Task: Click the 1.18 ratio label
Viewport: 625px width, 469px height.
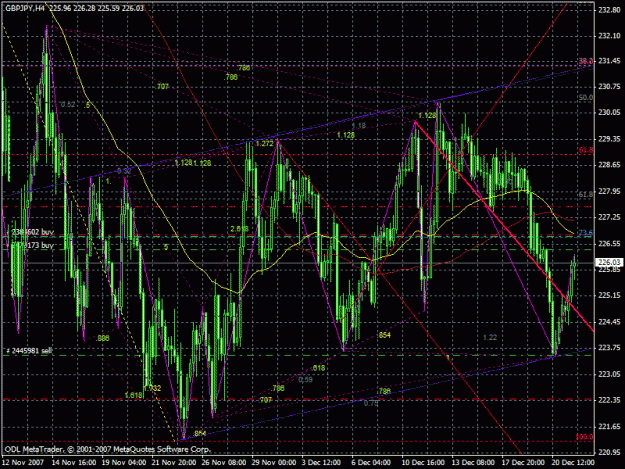Action: coord(359,126)
